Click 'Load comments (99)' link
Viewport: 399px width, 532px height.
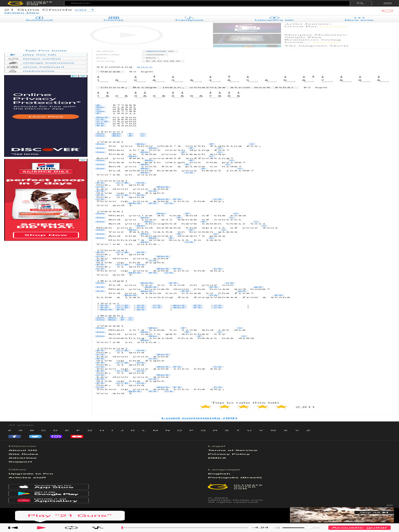click(199, 418)
